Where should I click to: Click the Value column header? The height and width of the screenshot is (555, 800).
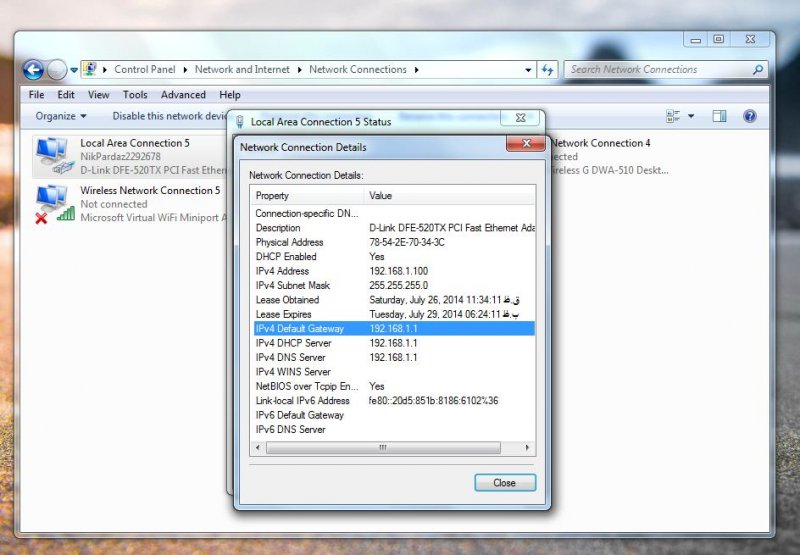pyautogui.click(x=449, y=195)
